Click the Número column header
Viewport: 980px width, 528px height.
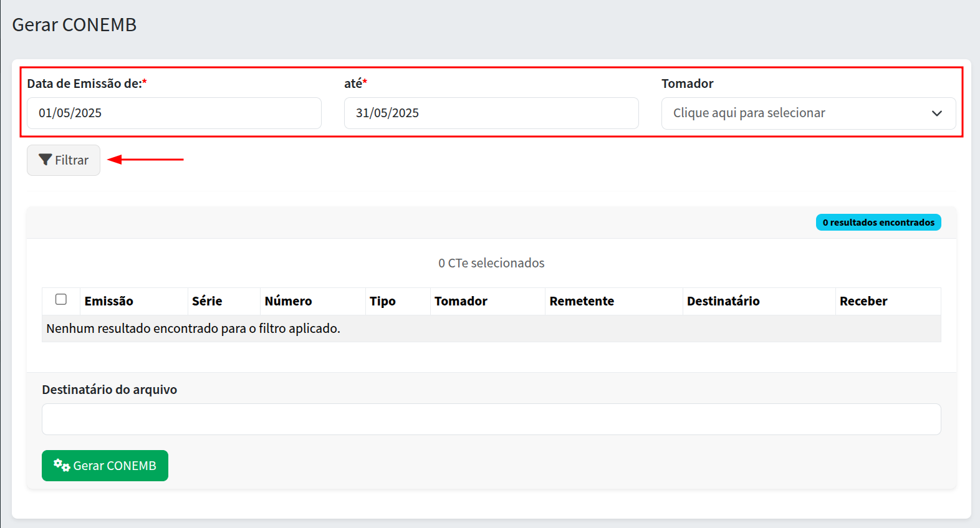[x=288, y=301]
